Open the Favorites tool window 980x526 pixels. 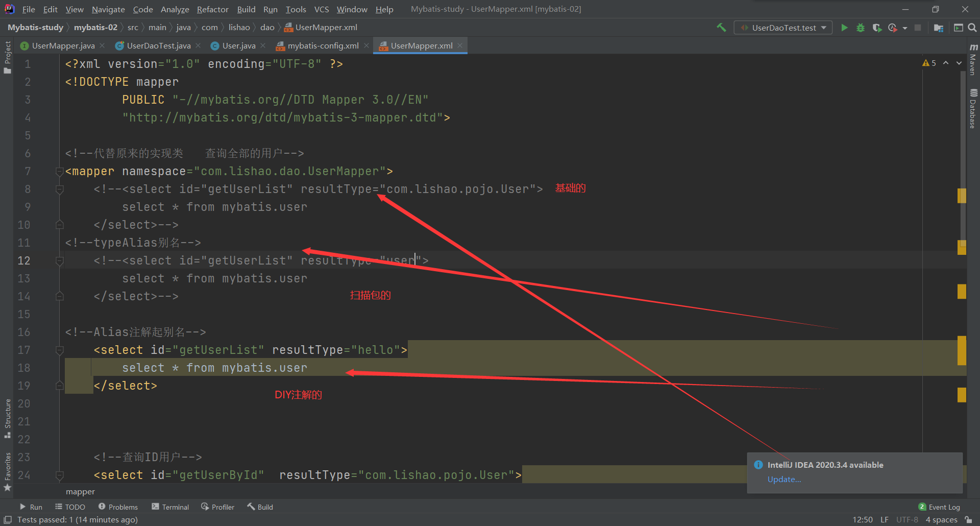coord(7,472)
